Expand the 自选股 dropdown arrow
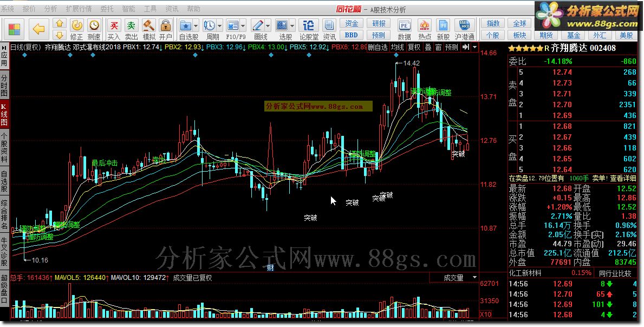This screenshot has height=327, width=644. pyautogui.click(x=196, y=27)
